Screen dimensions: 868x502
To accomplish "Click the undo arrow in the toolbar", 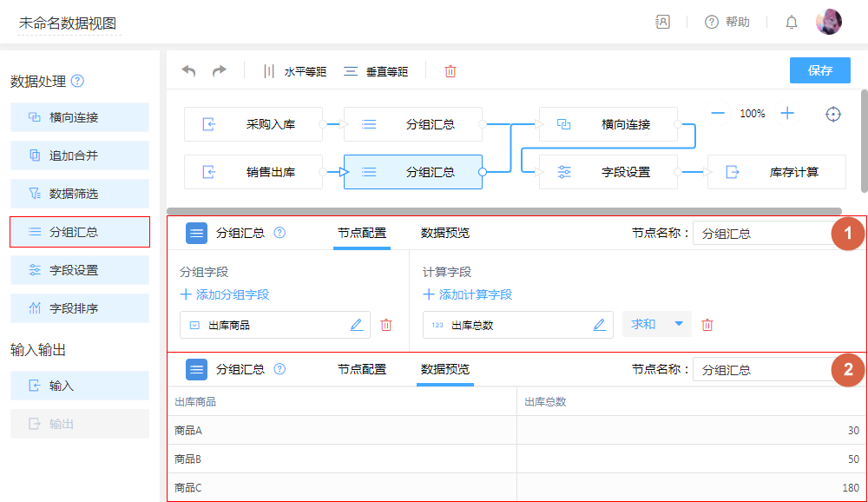I will point(188,71).
